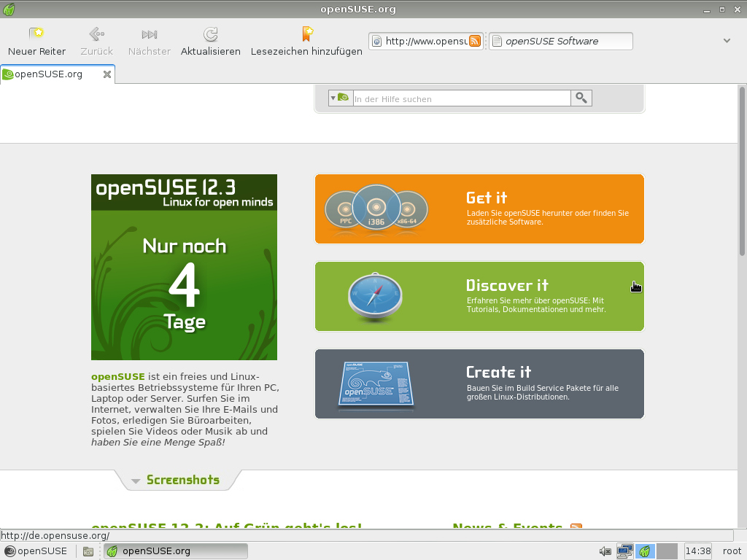Open the green 'Discover it' card
747x560 pixels.
coord(479,296)
